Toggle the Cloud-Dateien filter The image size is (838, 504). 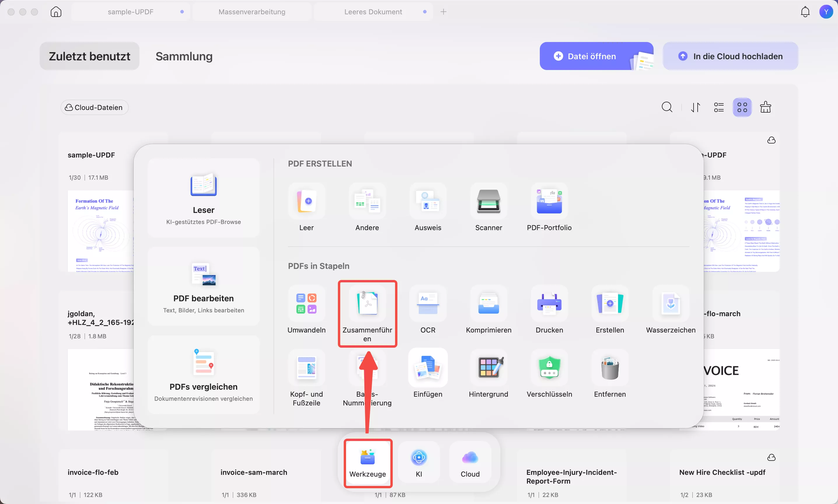point(95,107)
